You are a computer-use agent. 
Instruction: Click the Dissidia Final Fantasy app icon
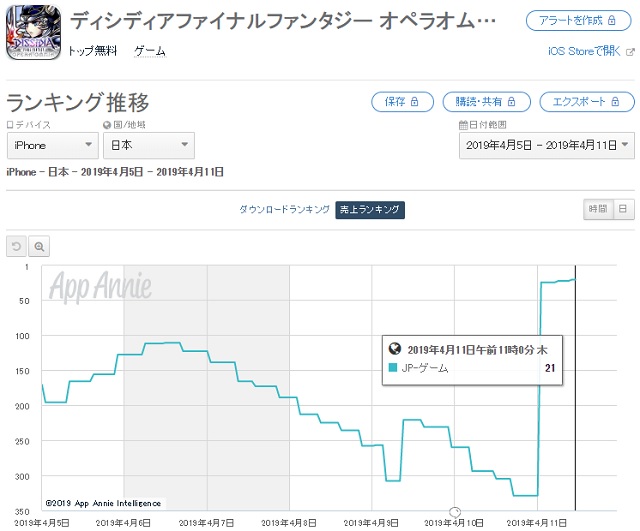(33, 33)
